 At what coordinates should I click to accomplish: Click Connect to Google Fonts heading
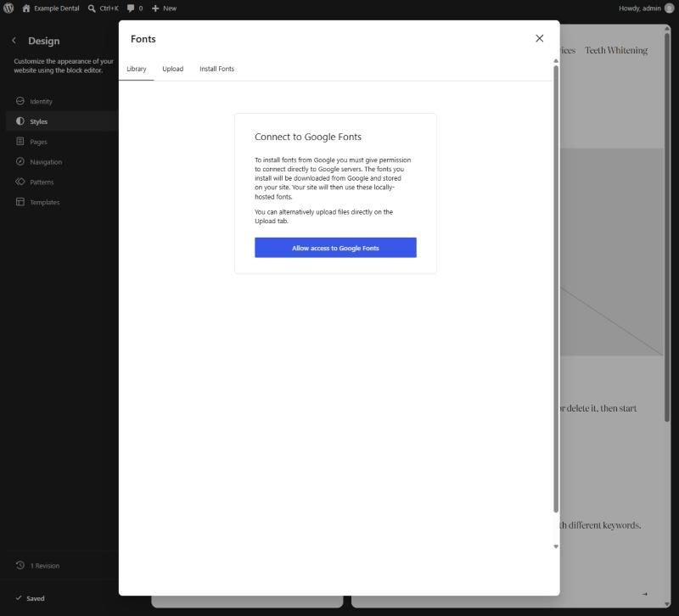pos(308,137)
